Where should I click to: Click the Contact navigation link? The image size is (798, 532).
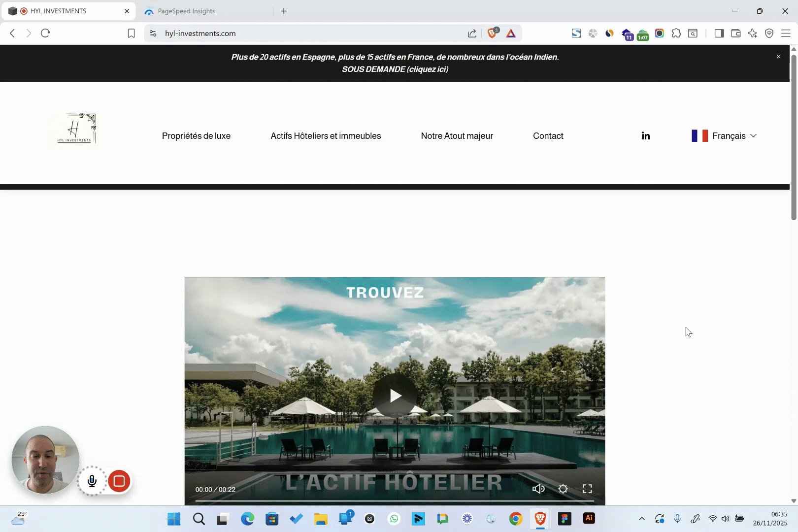(x=548, y=136)
